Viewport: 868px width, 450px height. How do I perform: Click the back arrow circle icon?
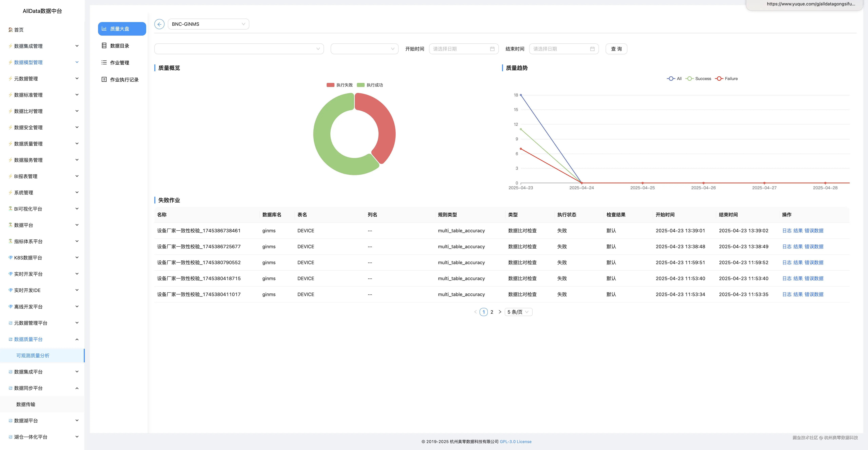tap(159, 24)
